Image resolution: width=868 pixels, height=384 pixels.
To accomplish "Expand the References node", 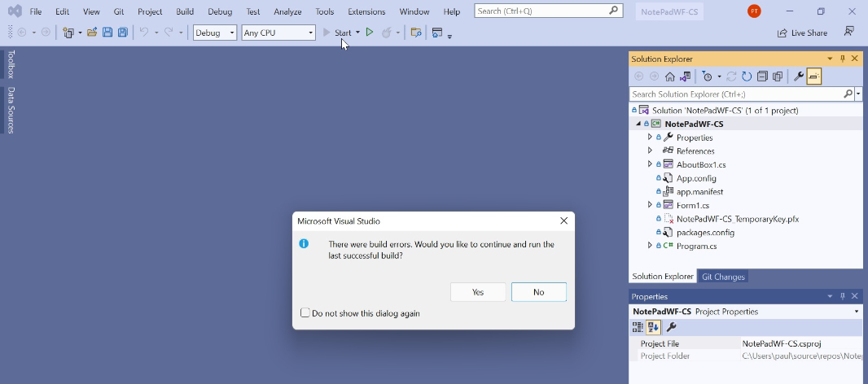I will pyautogui.click(x=650, y=151).
